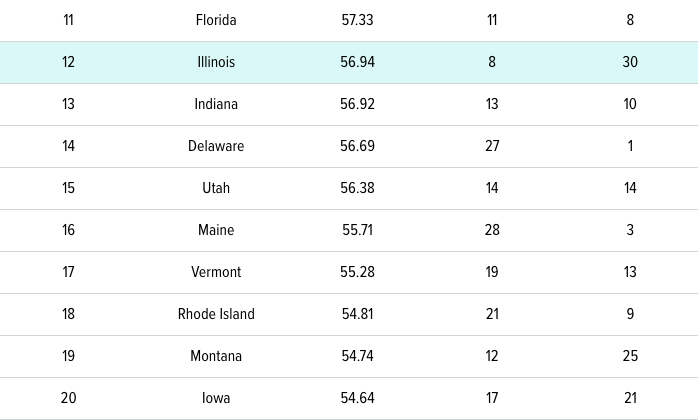Click rank number 18 beside Rhode Island

68,314
